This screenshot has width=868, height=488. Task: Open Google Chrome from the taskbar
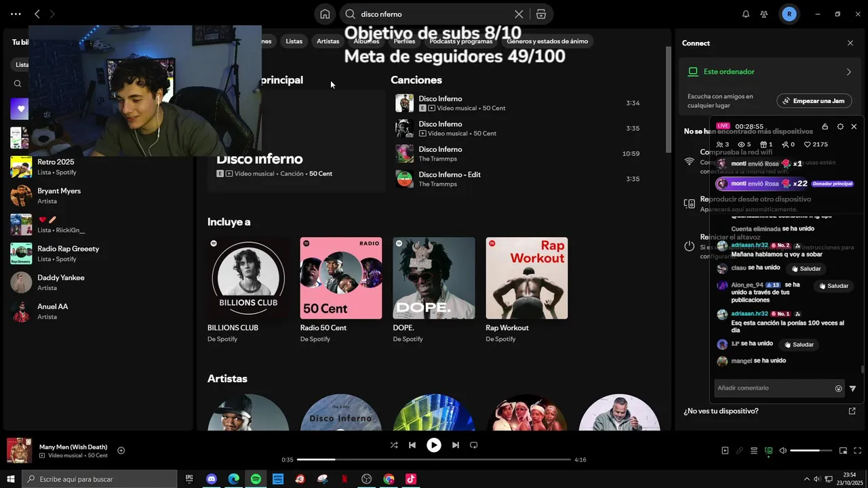(389, 479)
